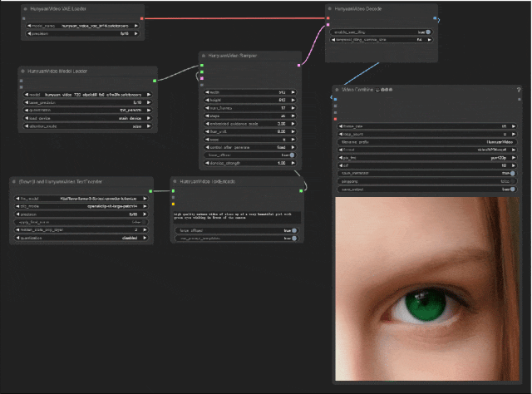Open llm_model dropdown in TextEncoder loader
Screen dimensions: 532x394
(x=81, y=199)
